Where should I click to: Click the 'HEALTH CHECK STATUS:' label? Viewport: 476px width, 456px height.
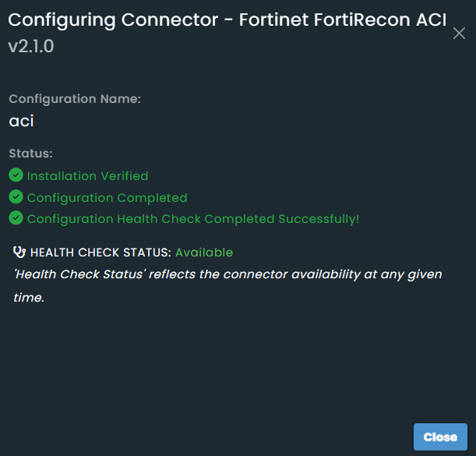100,253
